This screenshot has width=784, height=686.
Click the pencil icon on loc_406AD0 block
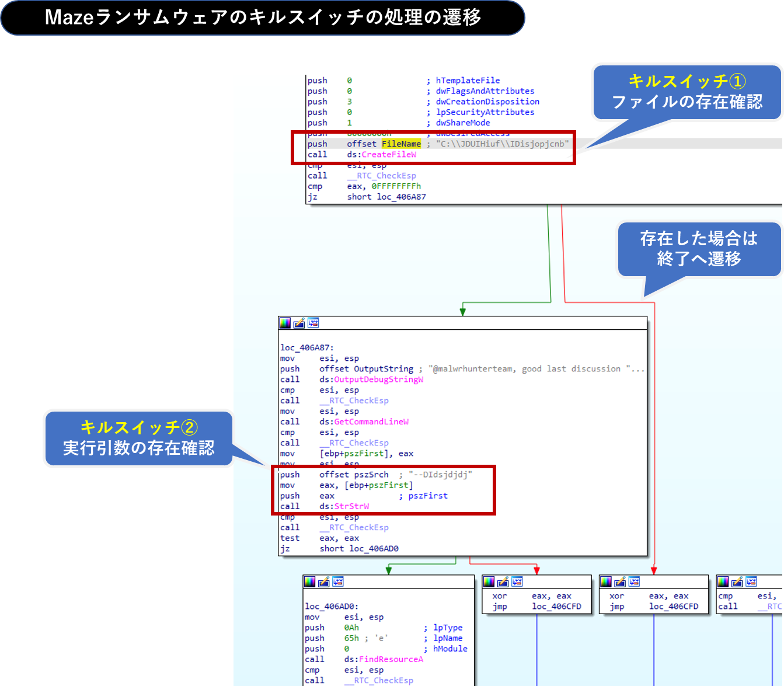pos(323,581)
